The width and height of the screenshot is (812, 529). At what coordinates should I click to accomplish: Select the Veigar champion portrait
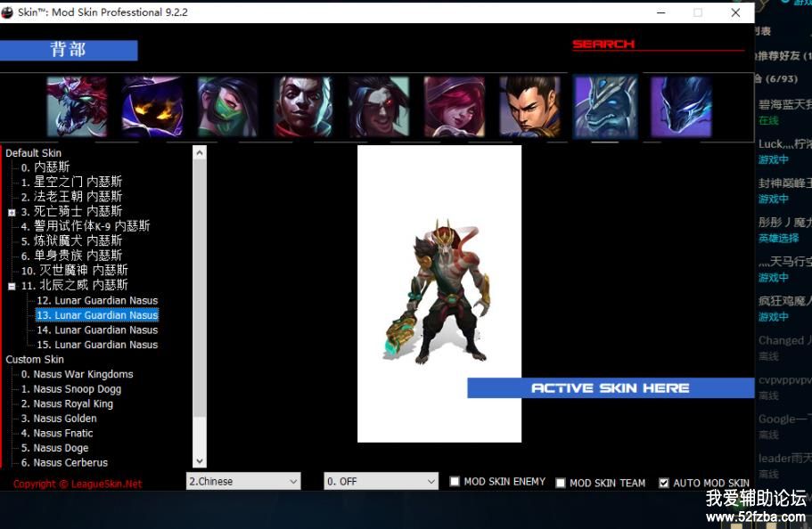[x=152, y=107]
